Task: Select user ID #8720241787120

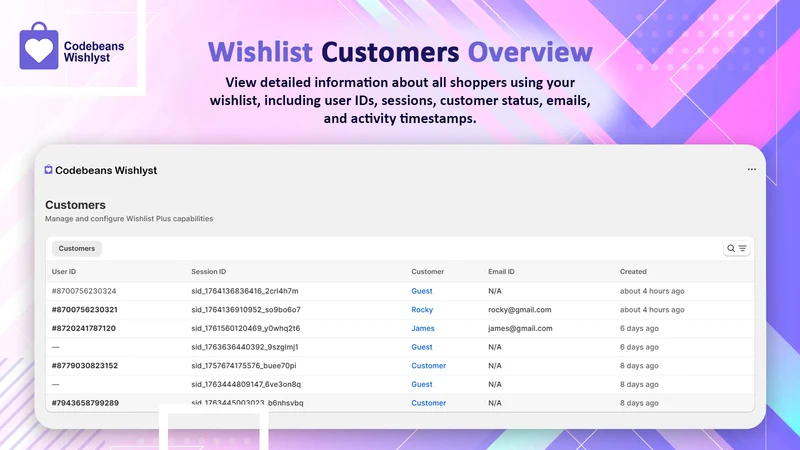Action: click(84, 328)
